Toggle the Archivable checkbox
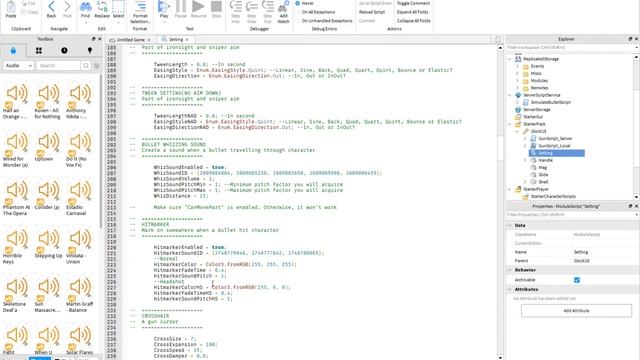This screenshot has height=360, width=640. click(577, 280)
